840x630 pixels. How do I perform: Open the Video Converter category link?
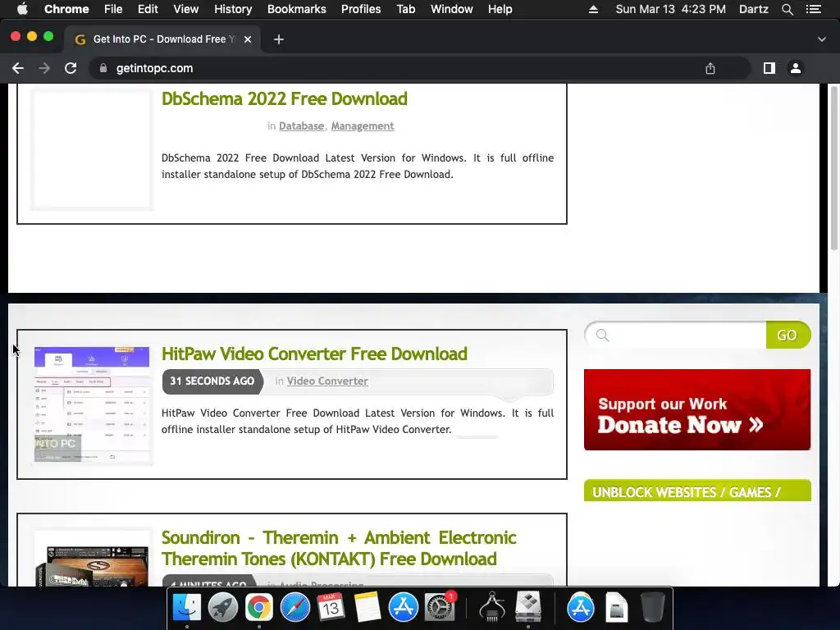coord(327,381)
